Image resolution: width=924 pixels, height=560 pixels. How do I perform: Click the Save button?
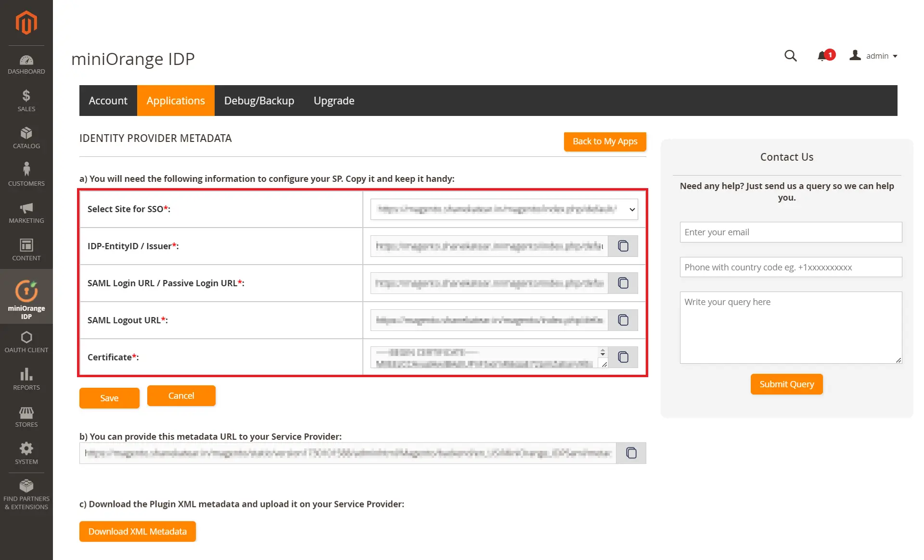coord(109,398)
